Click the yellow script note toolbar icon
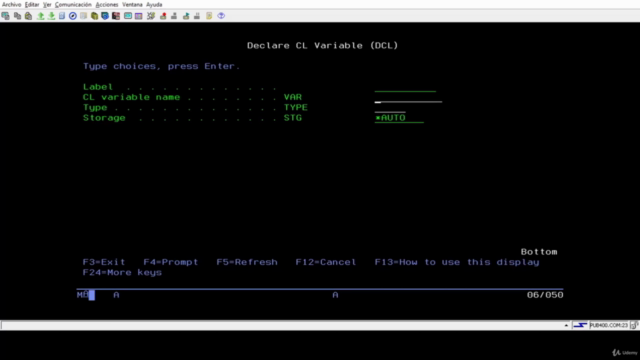This screenshot has height=360, width=640. [209, 16]
